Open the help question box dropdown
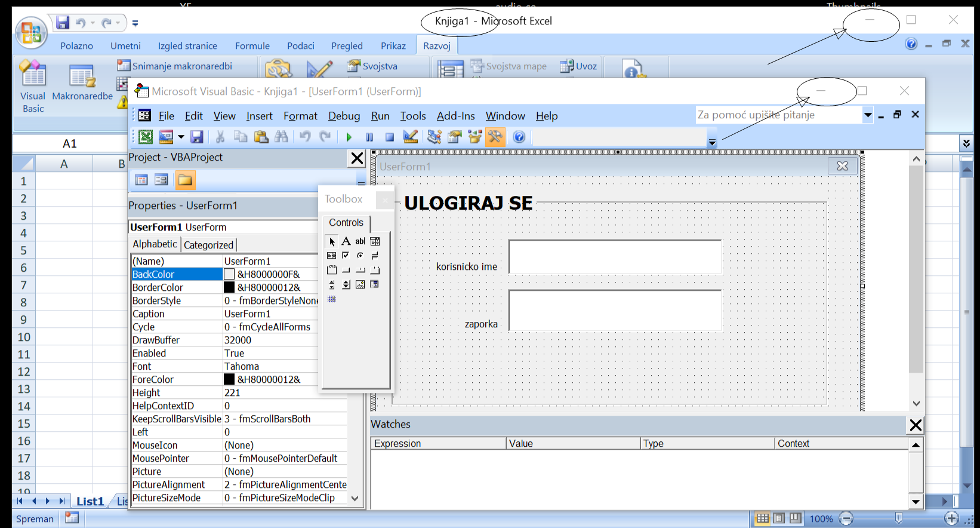 (x=867, y=115)
